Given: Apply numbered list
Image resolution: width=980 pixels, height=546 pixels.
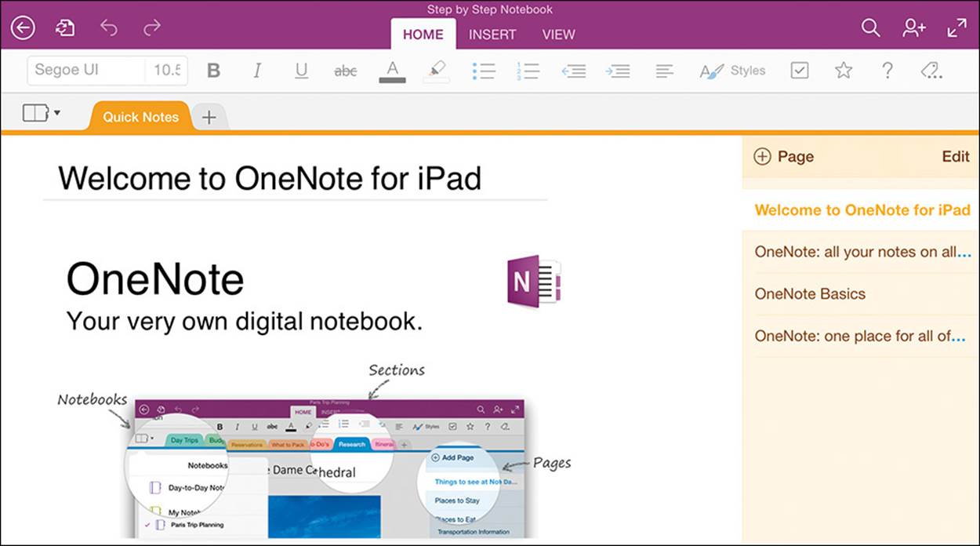Looking at the screenshot, I should (x=528, y=71).
